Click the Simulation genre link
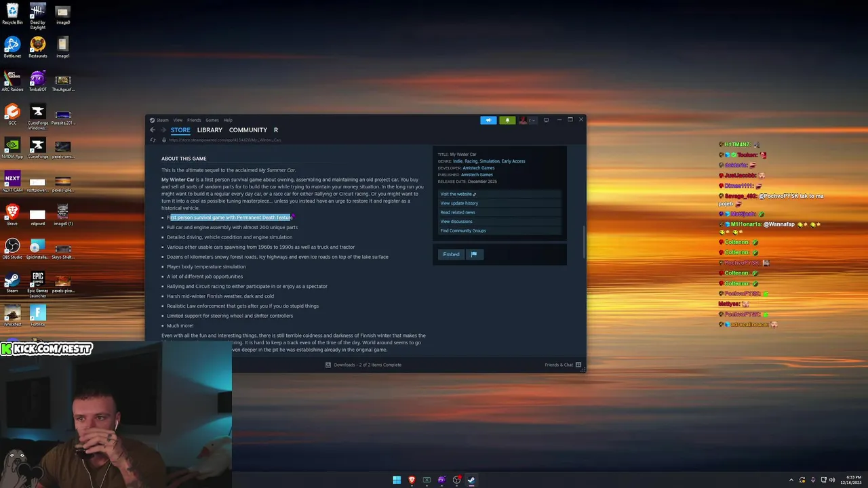The image size is (868, 488). tap(489, 161)
